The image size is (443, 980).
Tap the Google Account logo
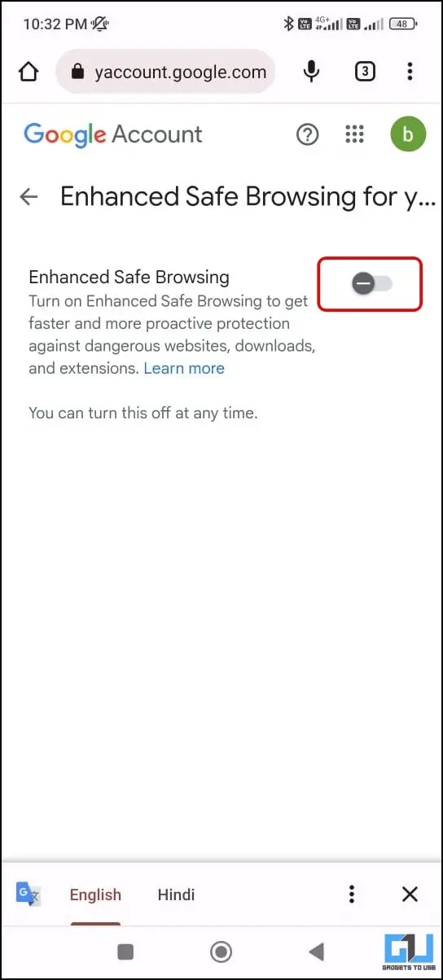(x=113, y=134)
